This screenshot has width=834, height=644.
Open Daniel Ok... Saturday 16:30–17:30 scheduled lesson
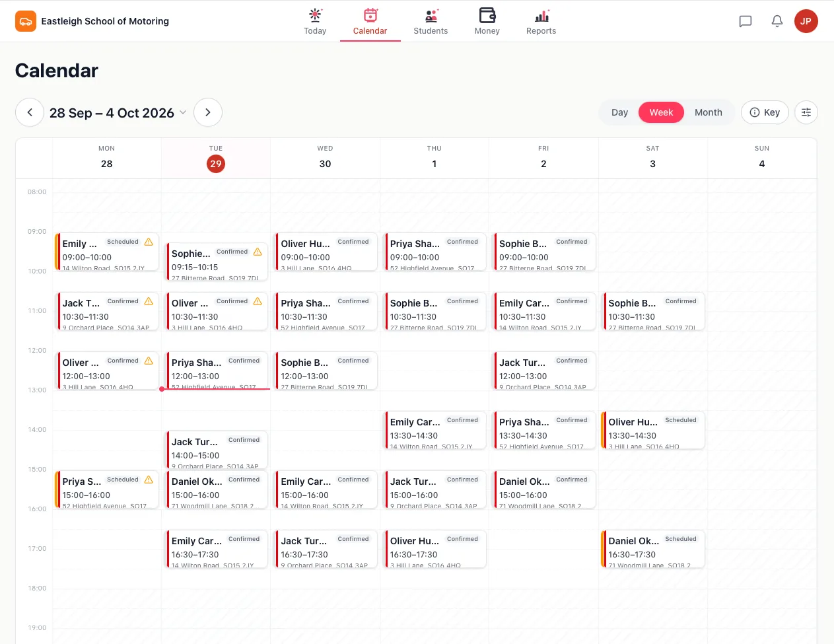[x=654, y=549]
